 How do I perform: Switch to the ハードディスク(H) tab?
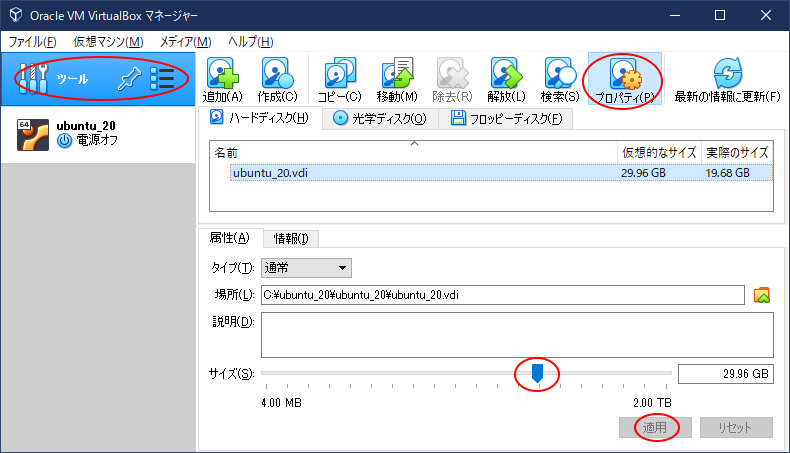pos(260,118)
